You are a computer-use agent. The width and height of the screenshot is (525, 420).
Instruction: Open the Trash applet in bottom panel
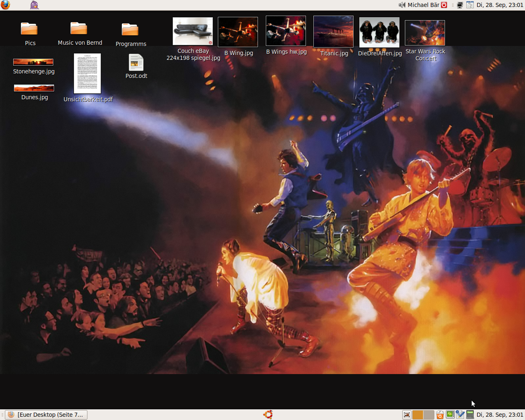[440, 415]
